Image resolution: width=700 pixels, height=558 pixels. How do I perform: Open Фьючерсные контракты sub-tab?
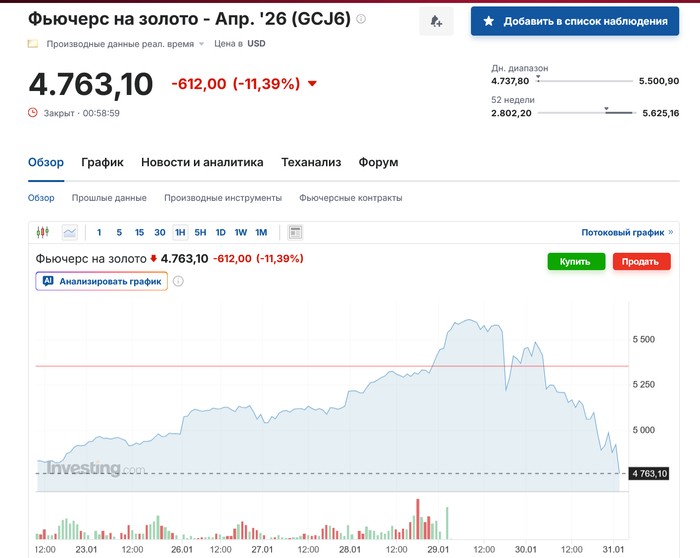point(350,198)
